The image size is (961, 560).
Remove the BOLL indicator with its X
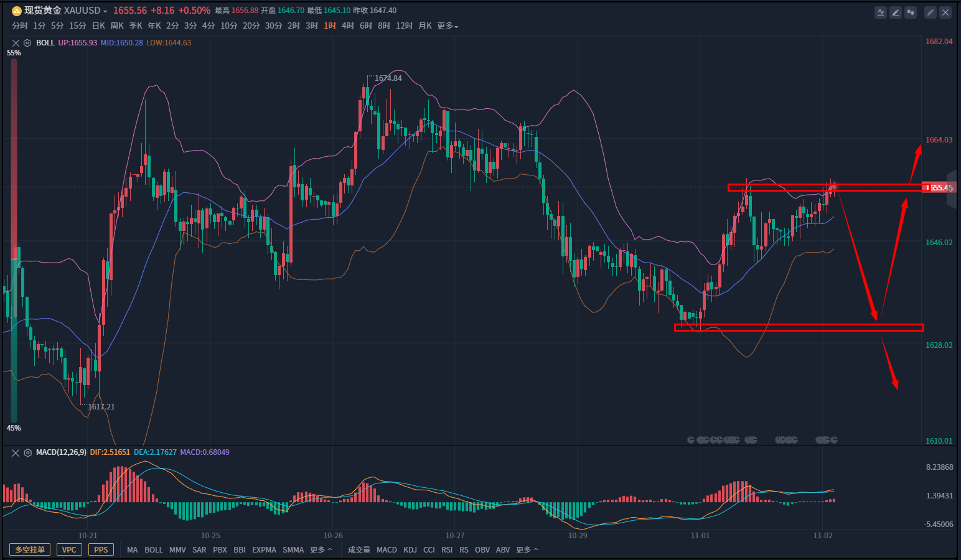16,43
